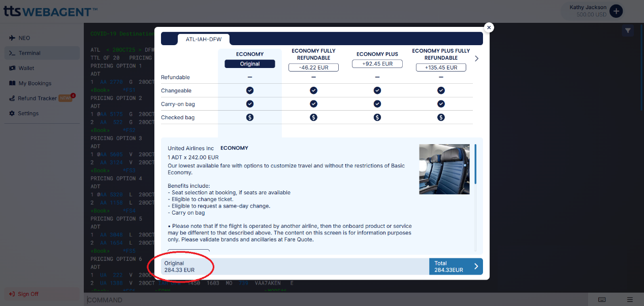644x306 pixels.
Task: Close the fare comparison dialog
Action: tap(489, 27)
